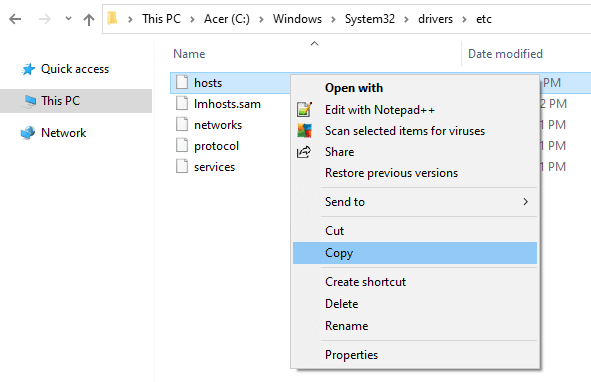Image resolution: width=591 pixels, height=382 pixels.
Task: Open Properties from context menu
Action: [415, 355]
